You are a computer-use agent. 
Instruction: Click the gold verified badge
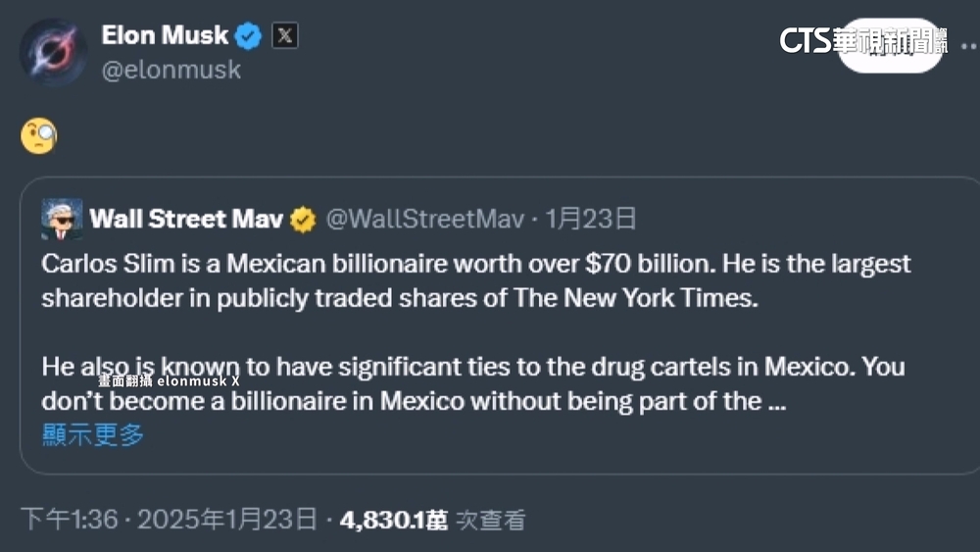click(303, 220)
